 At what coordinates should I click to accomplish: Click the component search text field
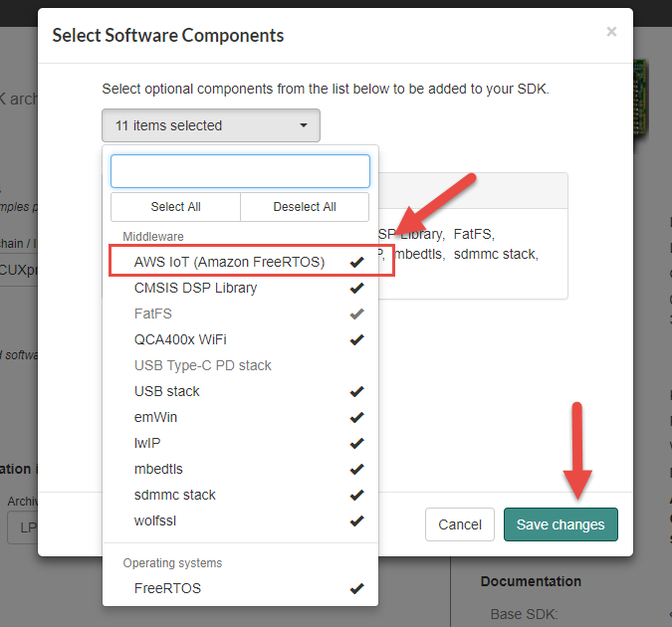[x=240, y=171]
